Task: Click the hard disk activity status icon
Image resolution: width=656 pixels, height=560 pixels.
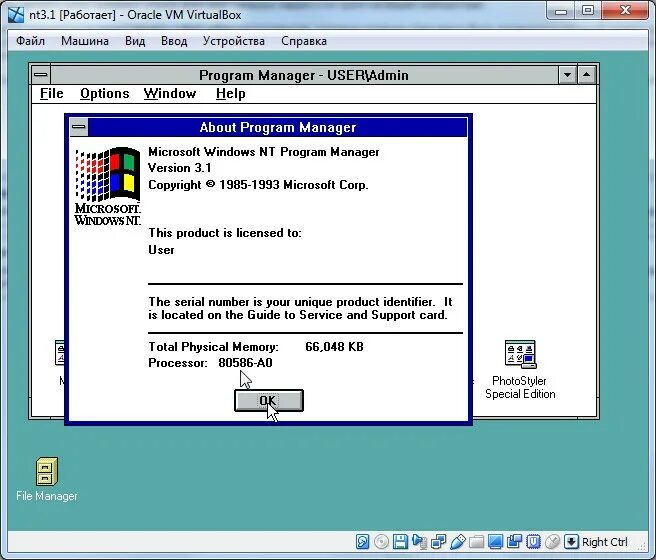Action: tap(362, 542)
